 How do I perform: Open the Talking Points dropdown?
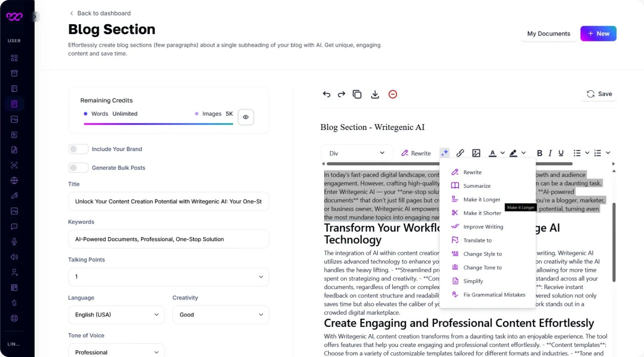coord(168,277)
